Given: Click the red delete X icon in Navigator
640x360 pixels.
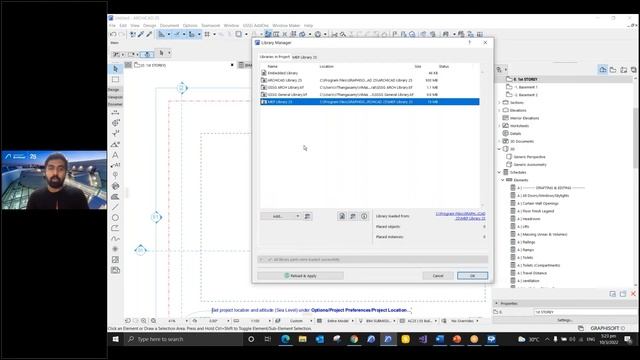Looking at the screenshot, I should (x=633, y=294).
